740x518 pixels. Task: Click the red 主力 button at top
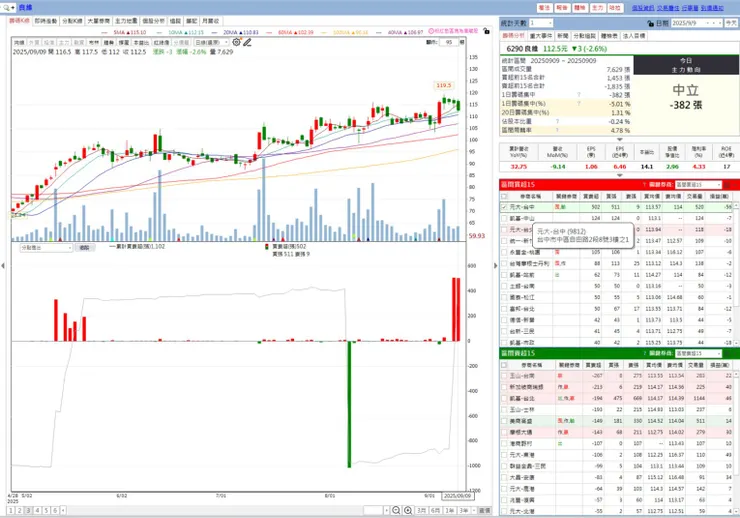click(x=597, y=8)
